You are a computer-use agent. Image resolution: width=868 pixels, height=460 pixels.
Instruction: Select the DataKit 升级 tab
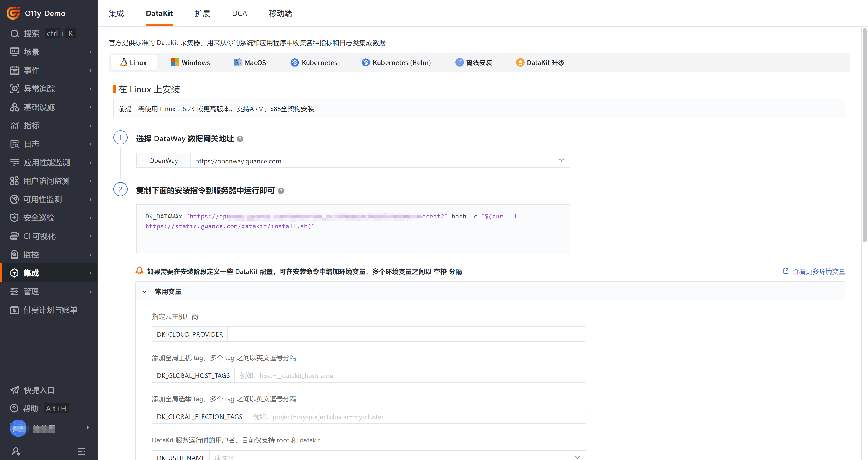540,63
